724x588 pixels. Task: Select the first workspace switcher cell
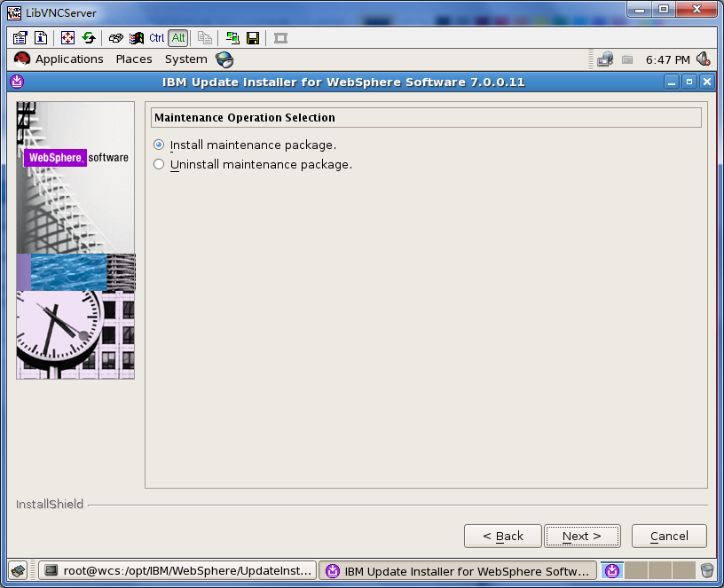click(612, 571)
